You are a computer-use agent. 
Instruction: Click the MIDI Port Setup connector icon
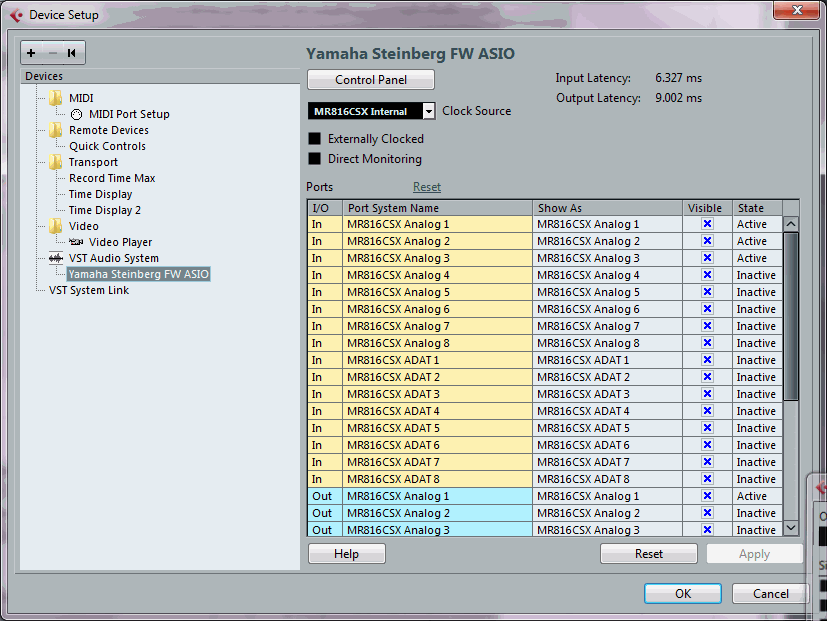pyautogui.click(x=76, y=114)
